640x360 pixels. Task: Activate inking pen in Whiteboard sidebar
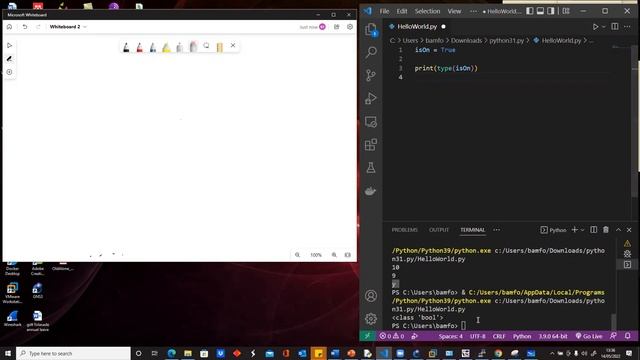coord(9,59)
